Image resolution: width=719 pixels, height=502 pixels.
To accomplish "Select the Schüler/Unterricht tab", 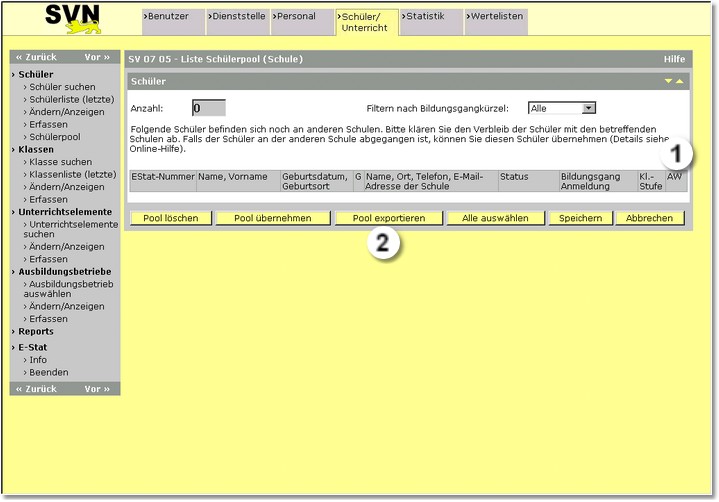I will [x=367, y=22].
